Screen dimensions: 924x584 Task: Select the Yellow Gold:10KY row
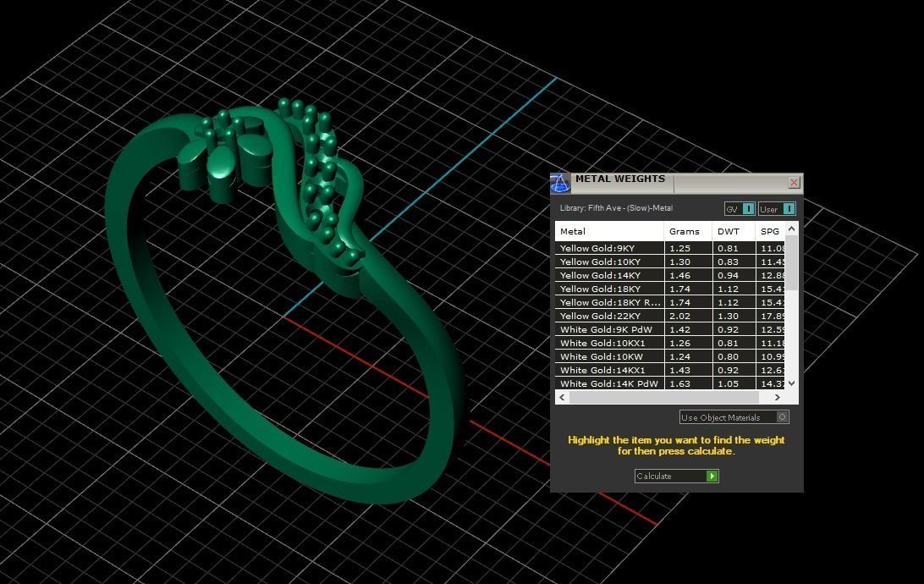pos(669,262)
